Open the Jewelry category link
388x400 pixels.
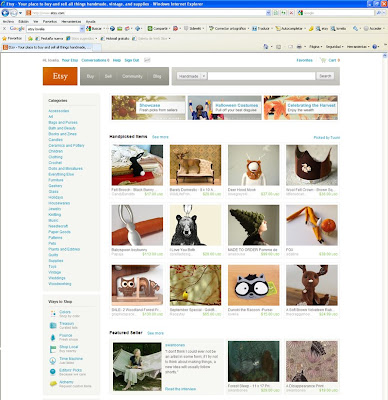55,209
